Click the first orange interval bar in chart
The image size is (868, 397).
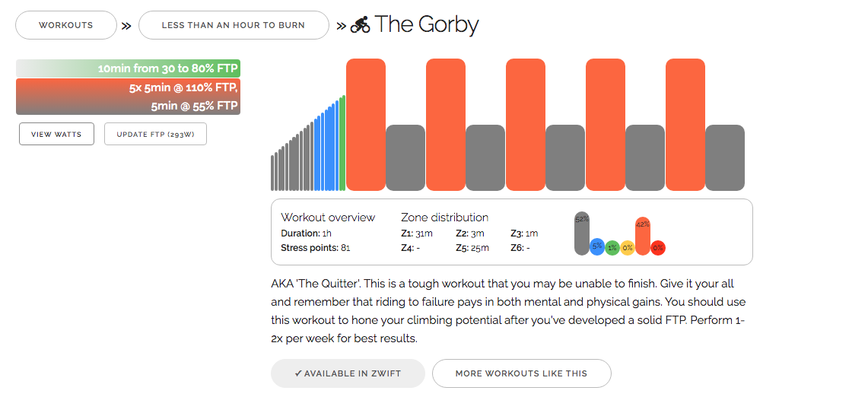pos(366,124)
